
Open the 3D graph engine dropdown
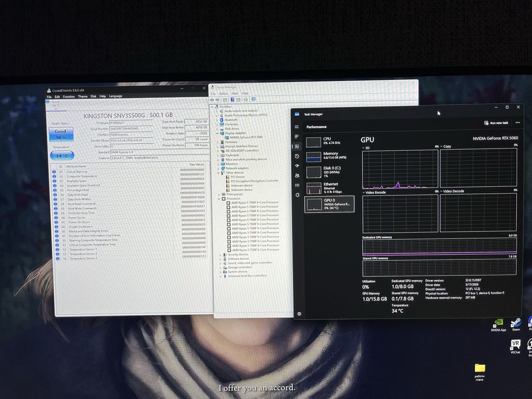(x=366, y=148)
